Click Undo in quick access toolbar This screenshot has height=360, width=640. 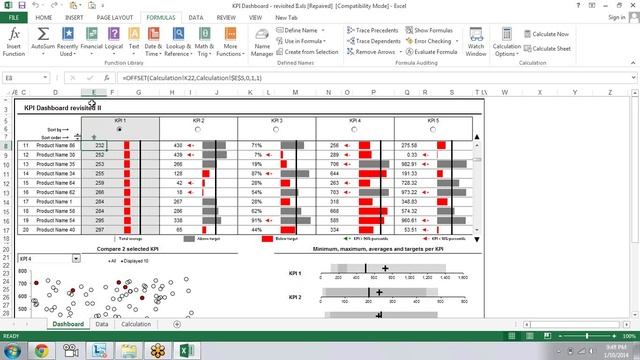tap(36, 6)
